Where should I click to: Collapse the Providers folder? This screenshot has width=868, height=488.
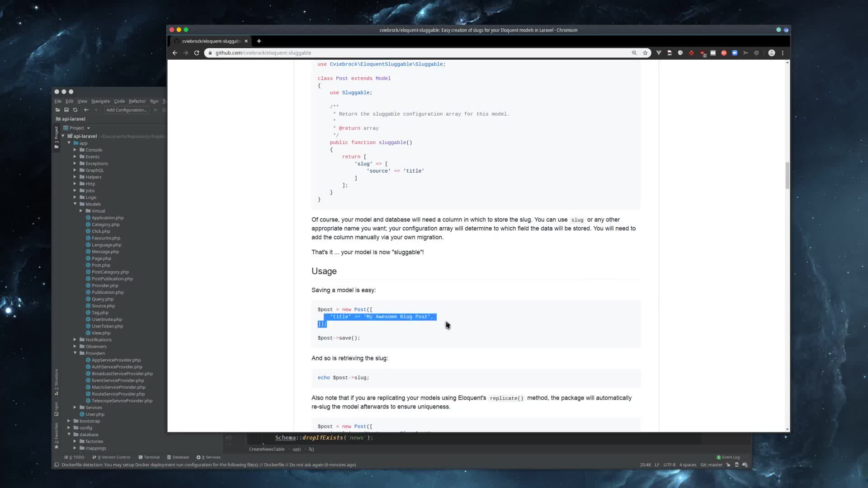75,353
